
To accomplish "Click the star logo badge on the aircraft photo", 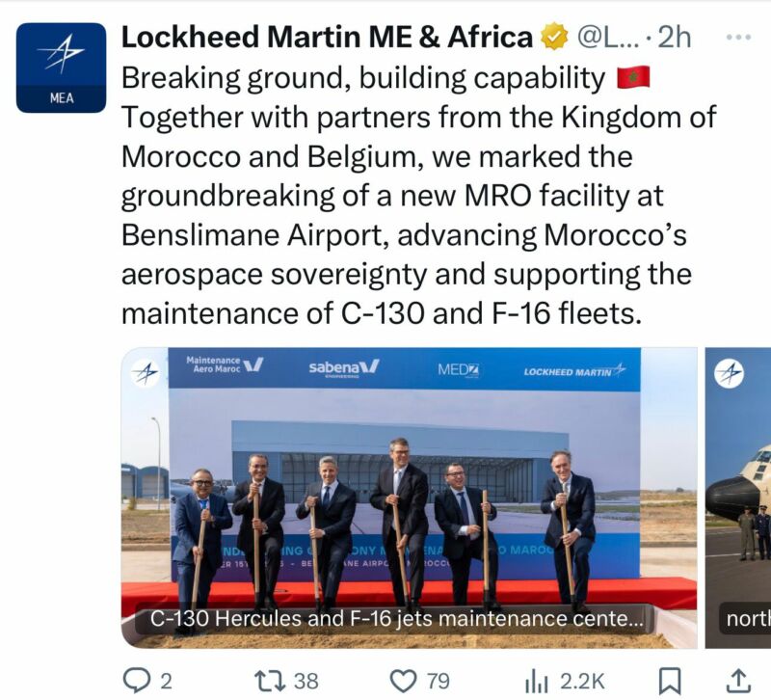I will click(x=730, y=373).
